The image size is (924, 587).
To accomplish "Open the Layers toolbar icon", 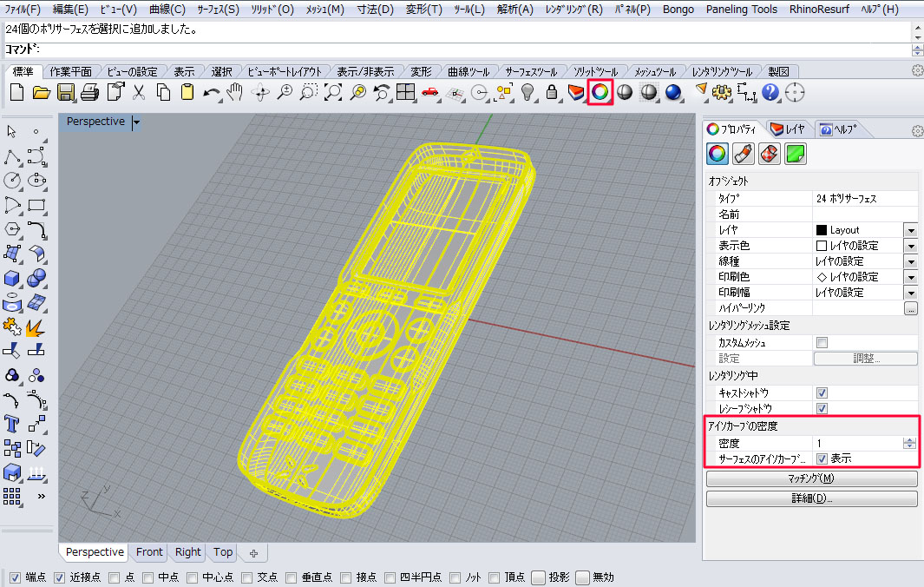I will [576, 93].
